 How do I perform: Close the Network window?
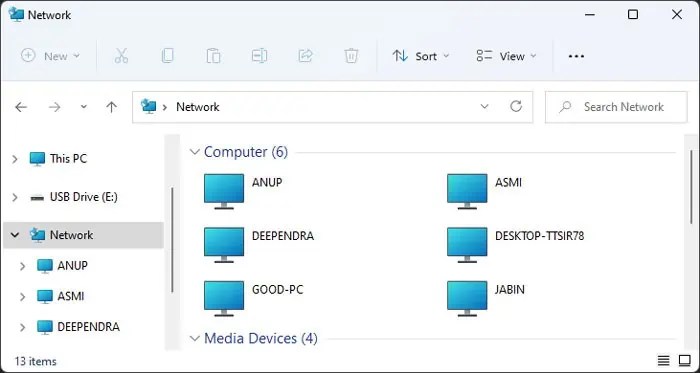[x=677, y=15]
